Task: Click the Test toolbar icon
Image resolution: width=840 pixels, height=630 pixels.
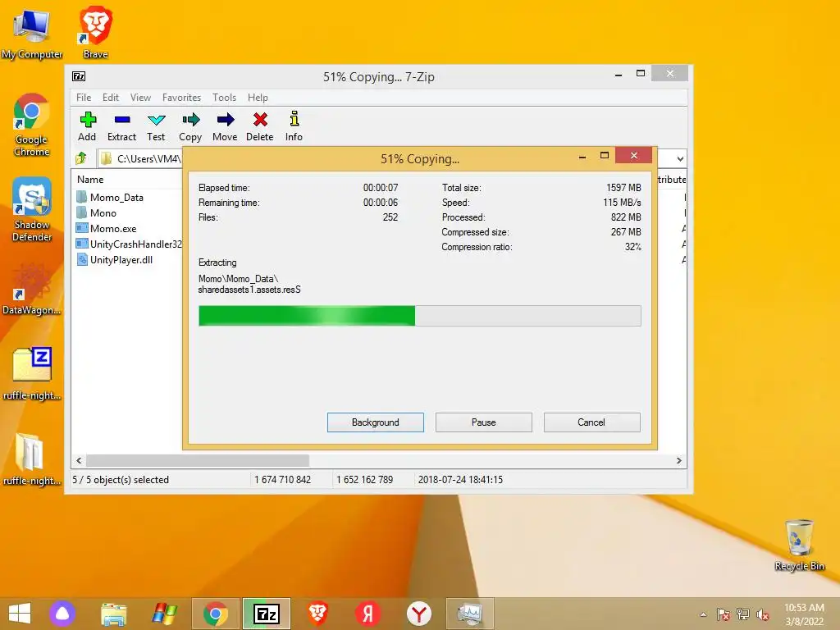Action: coord(156,126)
